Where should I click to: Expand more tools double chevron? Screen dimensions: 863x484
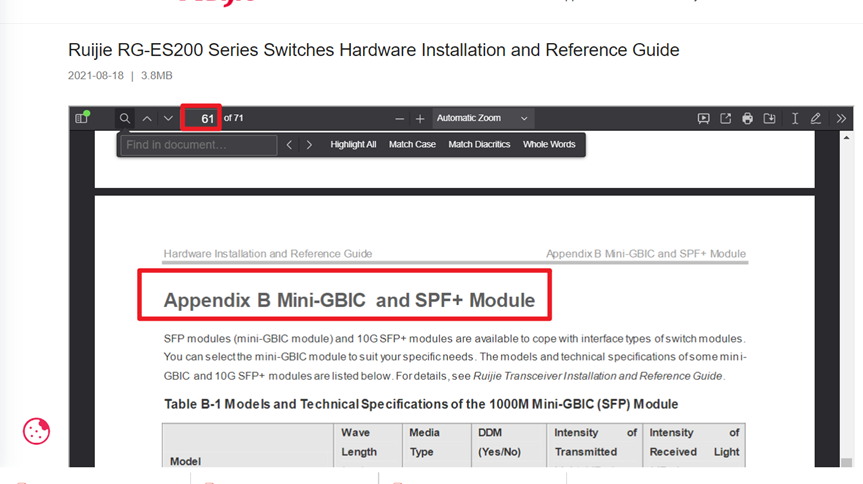click(841, 118)
